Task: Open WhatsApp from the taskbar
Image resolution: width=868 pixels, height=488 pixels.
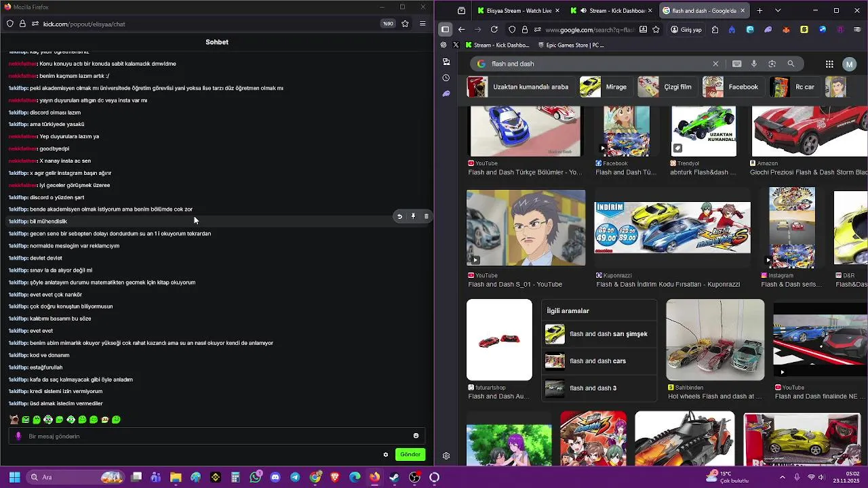Action: [255, 477]
